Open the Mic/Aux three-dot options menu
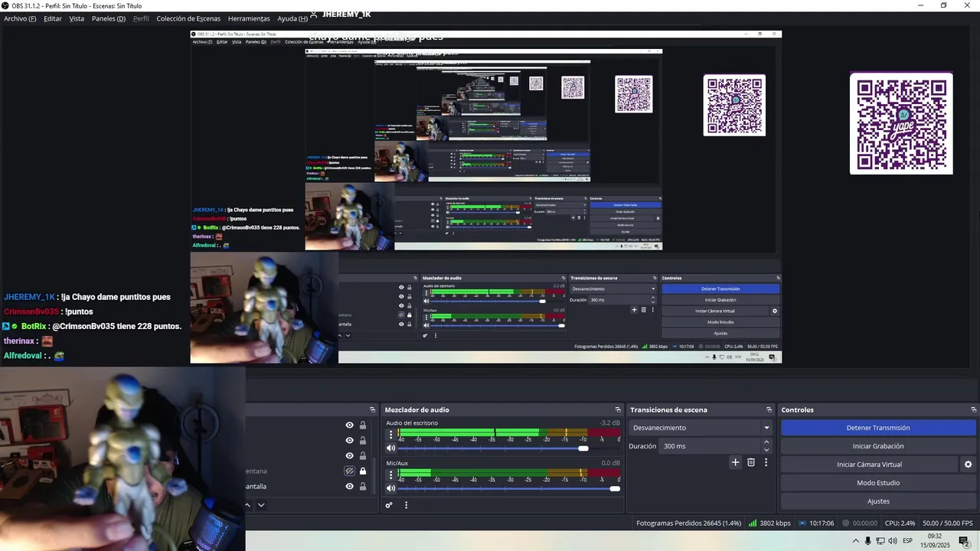Screen dimensions: 980x551 (x=390, y=475)
